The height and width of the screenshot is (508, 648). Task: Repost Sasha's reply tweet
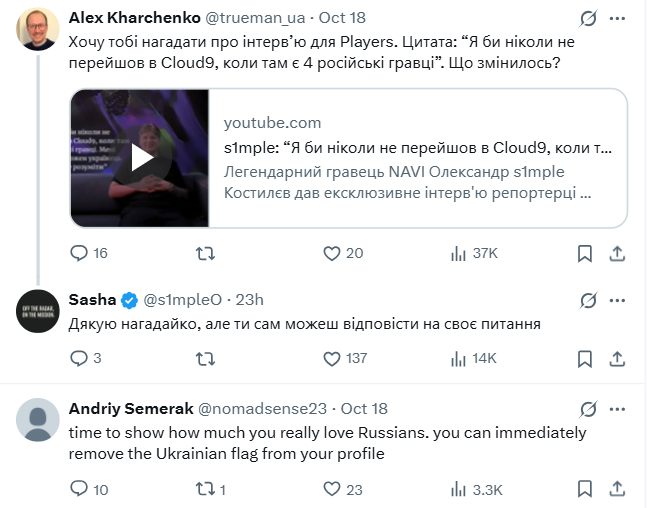coord(205,358)
